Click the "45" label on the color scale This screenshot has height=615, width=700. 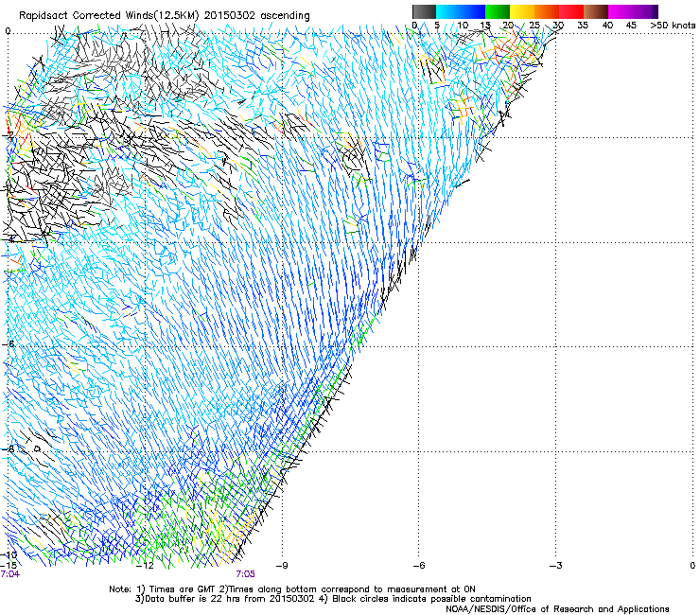coord(631,25)
